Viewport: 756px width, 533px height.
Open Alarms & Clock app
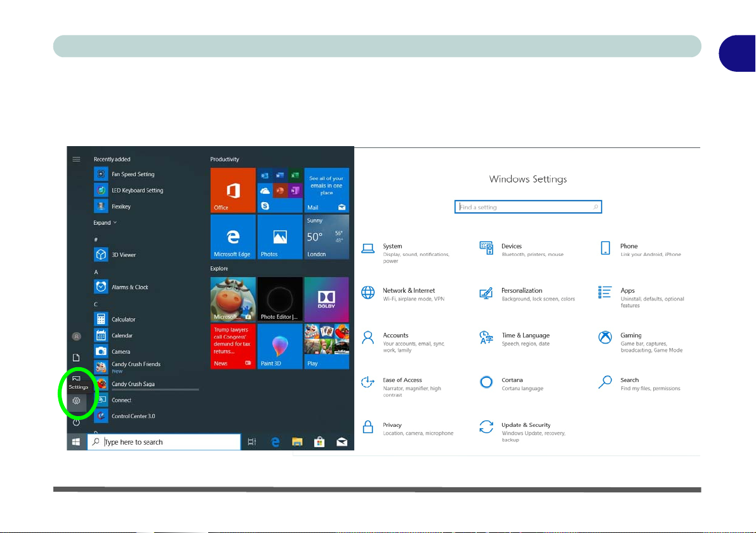(x=121, y=287)
